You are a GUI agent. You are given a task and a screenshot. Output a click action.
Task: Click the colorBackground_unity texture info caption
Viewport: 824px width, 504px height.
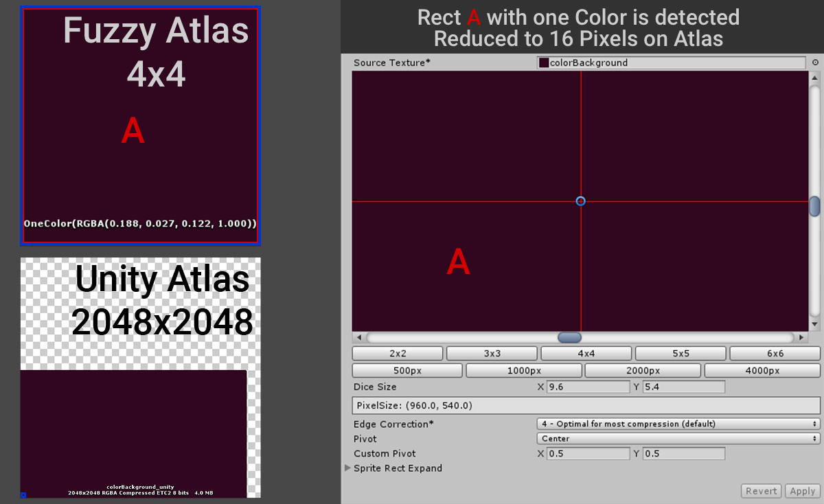140,490
